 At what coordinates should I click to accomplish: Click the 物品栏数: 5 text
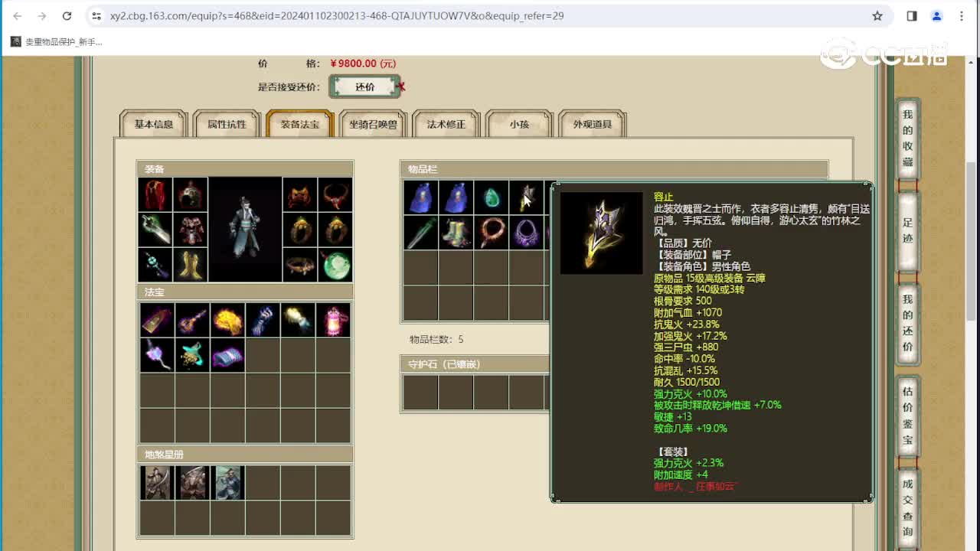coord(436,339)
